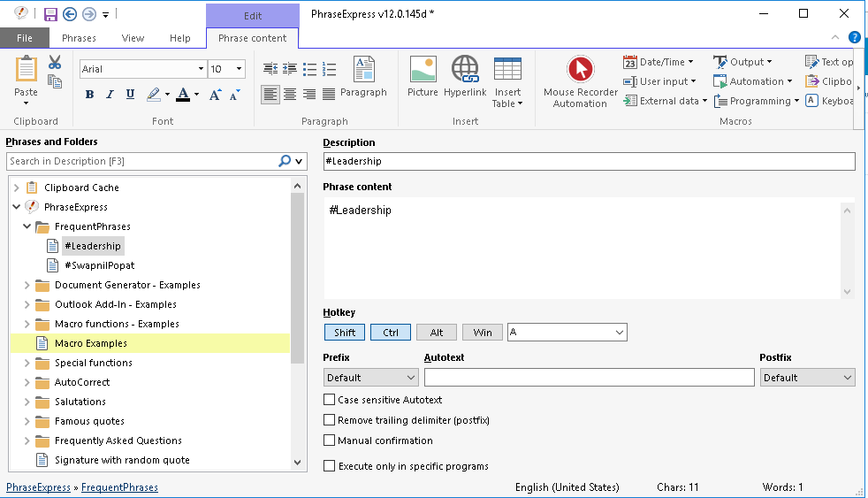The height and width of the screenshot is (498, 868).
Task: Click the forward arrow in title bar
Action: pyautogui.click(x=89, y=14)
